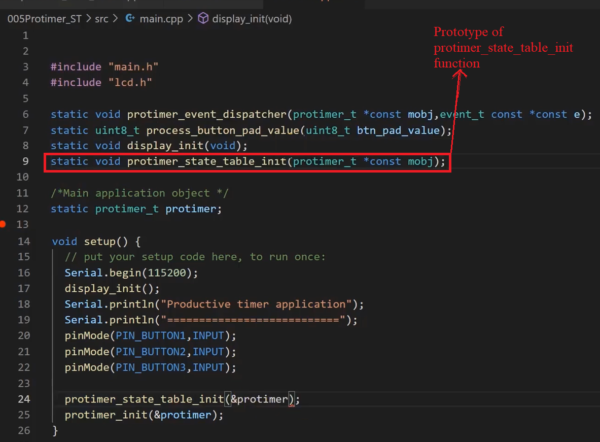Click the Serial.begin(115200) statement
The image size is (600, 442).
pyautogui.click(x=131, y=273)
